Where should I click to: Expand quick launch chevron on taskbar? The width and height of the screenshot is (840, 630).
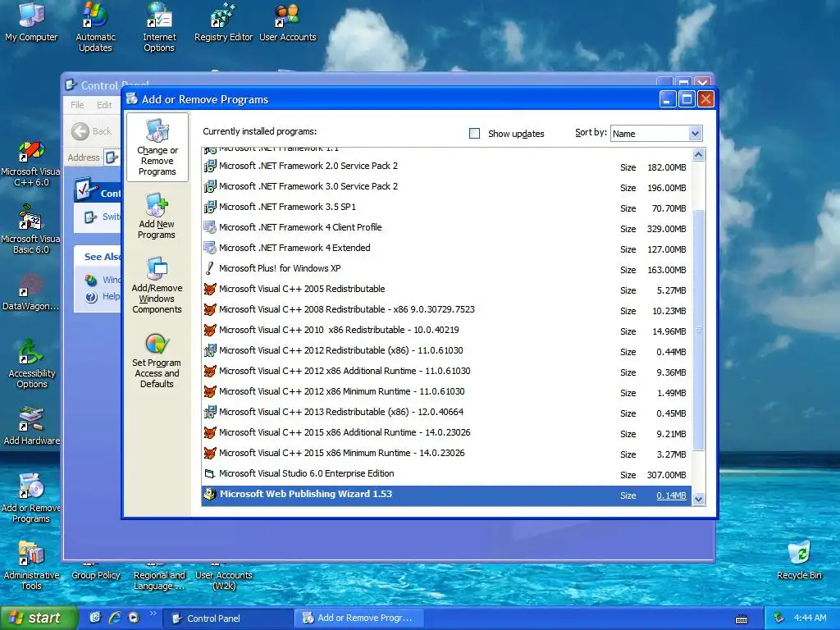(x=153, y=614)
